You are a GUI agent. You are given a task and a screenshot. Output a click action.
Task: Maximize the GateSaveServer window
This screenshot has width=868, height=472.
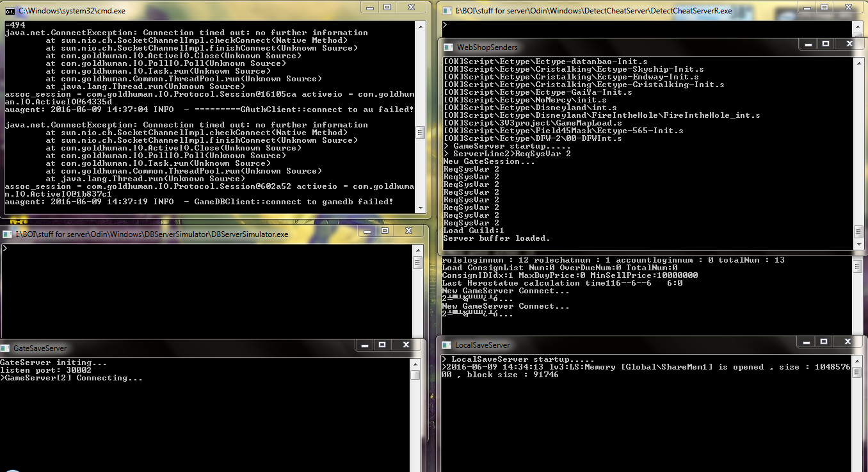tap(382, 345)
